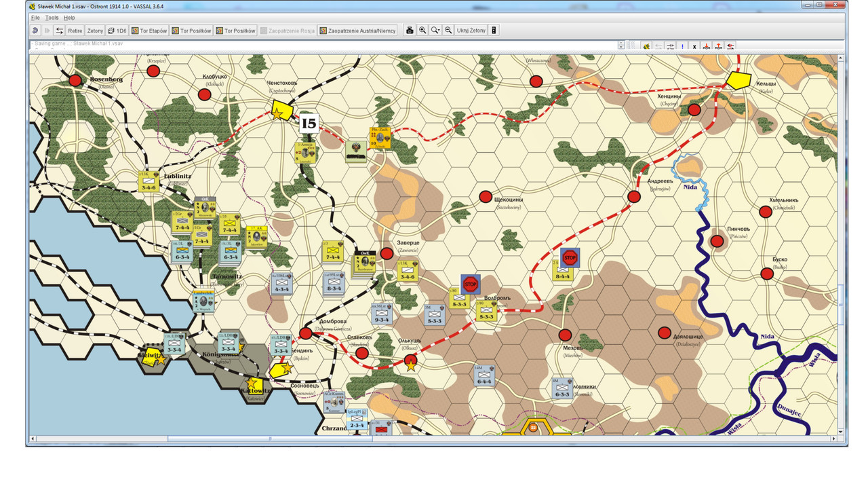
Task: Click the blue exclamation mark map icon
Action: 682,46
